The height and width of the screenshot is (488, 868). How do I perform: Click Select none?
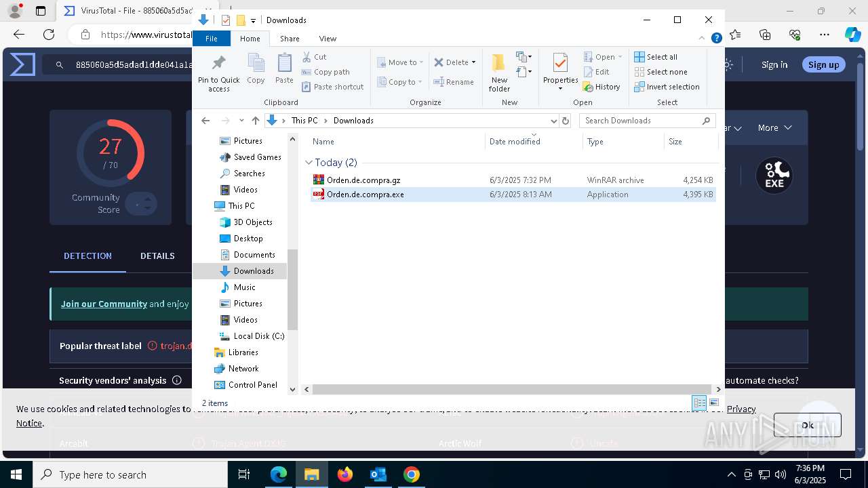pos(660,72)
